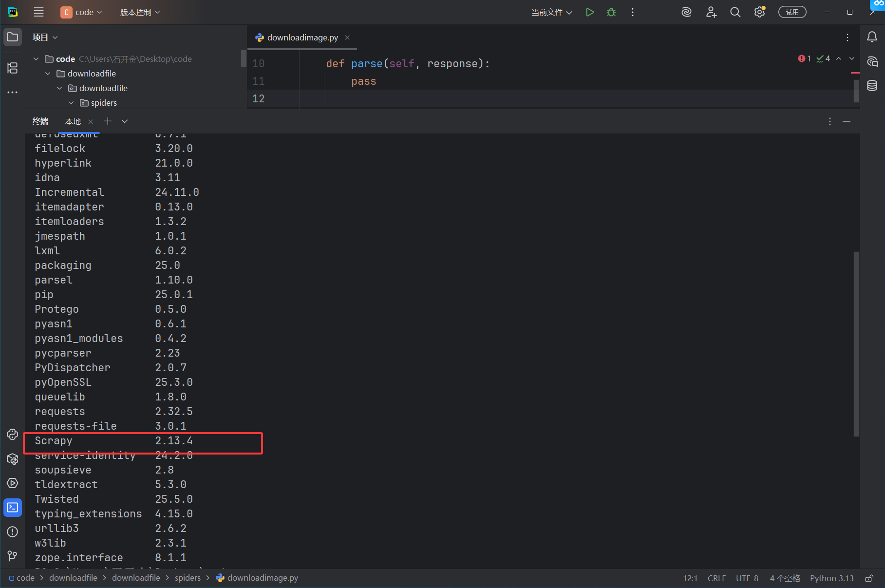885x588 pixels.
Task: Open line and column 12:1 navigator
Action: [x=690, y=578]
